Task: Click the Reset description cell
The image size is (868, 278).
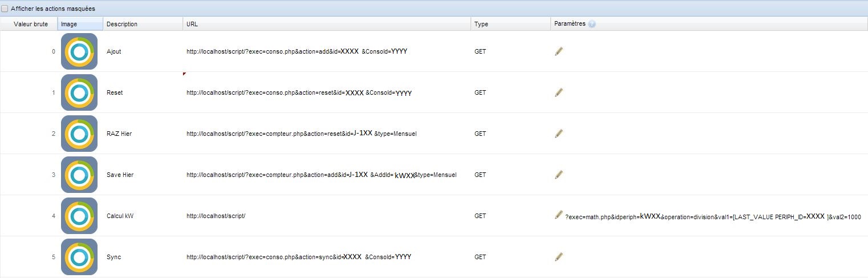Action: click(x=115, y=92)
